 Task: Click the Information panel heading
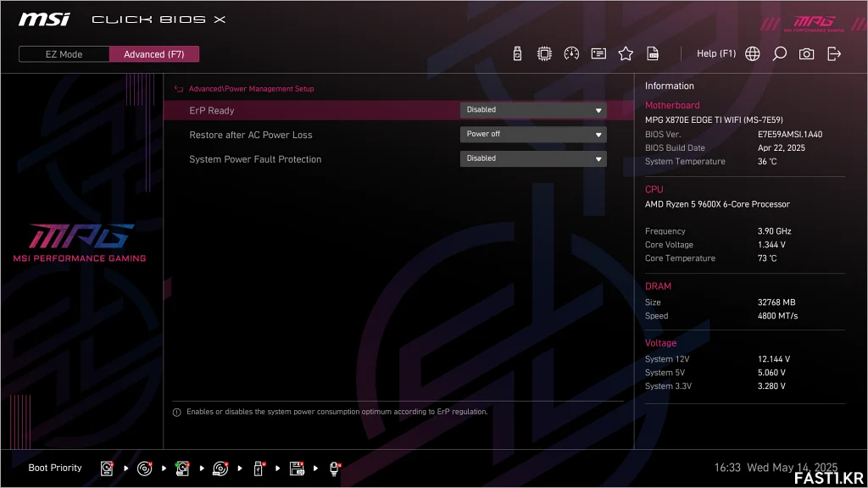670,86
